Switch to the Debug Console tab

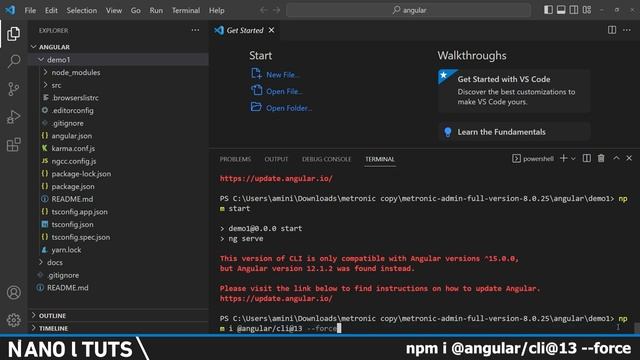(327, 159)
